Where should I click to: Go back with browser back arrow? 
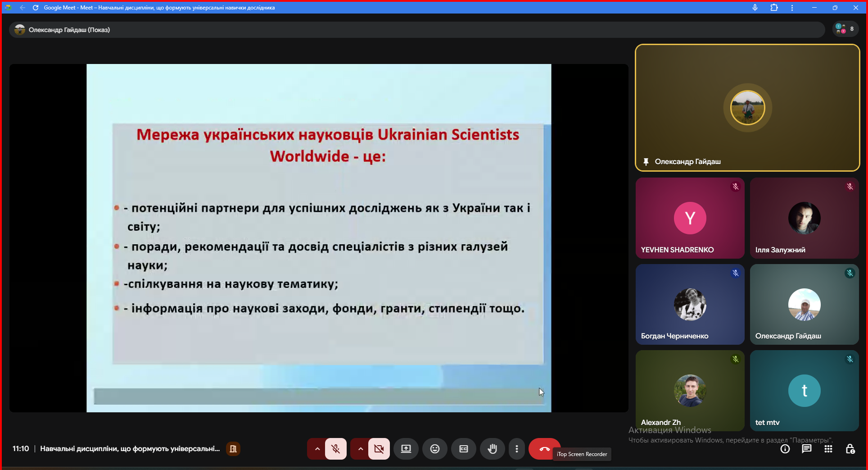[23, 8]
